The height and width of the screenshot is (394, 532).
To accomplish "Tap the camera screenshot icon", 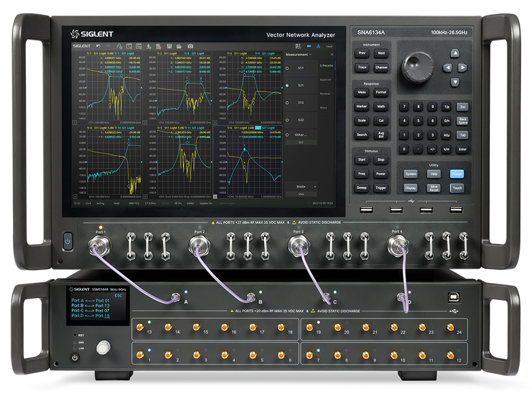I will click(190, 46).
